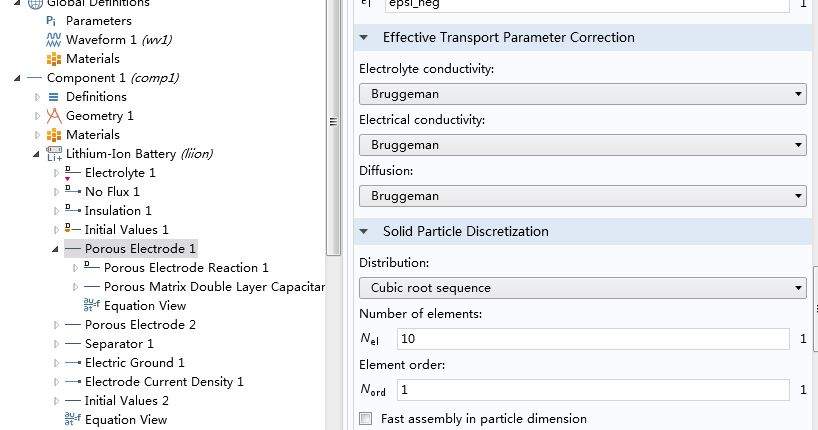Viewport: 818px width, 430px height.
Task: Click the Electric Ground 1 node icon
Action: pos(72,363)
